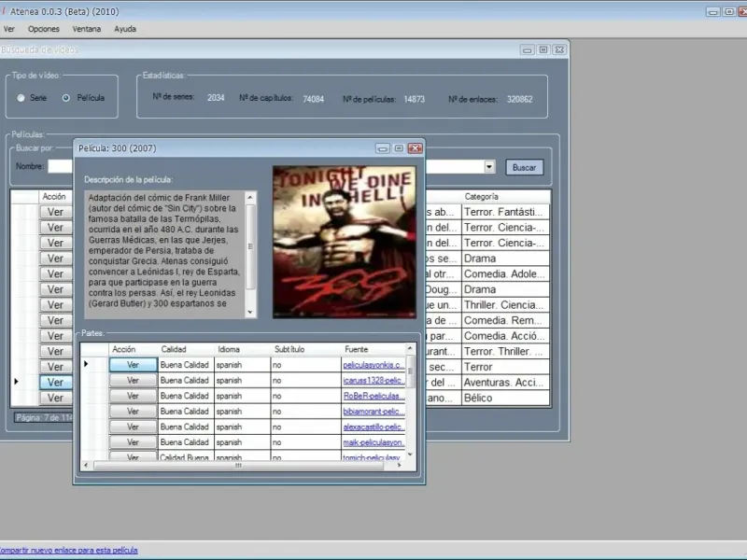Screen dimensions: 747x560
Task: Click Compartir nuevo enlace para esta película
Action: tap(67, 550)
